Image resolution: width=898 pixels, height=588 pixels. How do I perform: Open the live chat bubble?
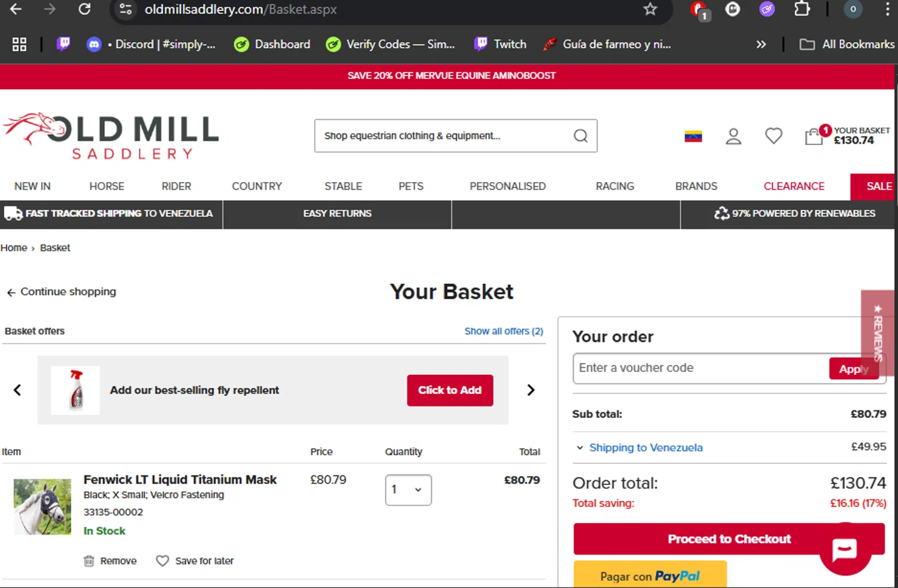click(845, 549)
